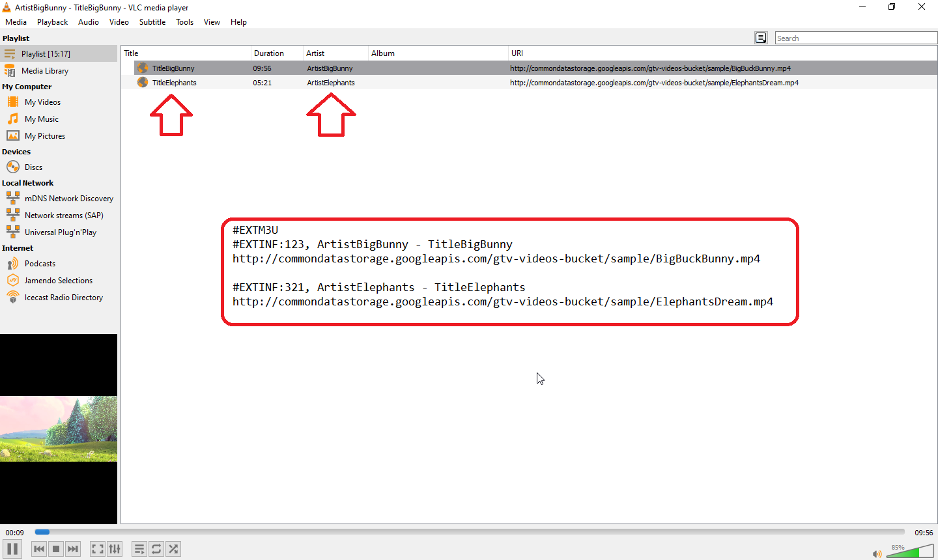Select the TitleBigBunny playlist row
Viewport: 938px width, 560px height.
pos(529,68)
